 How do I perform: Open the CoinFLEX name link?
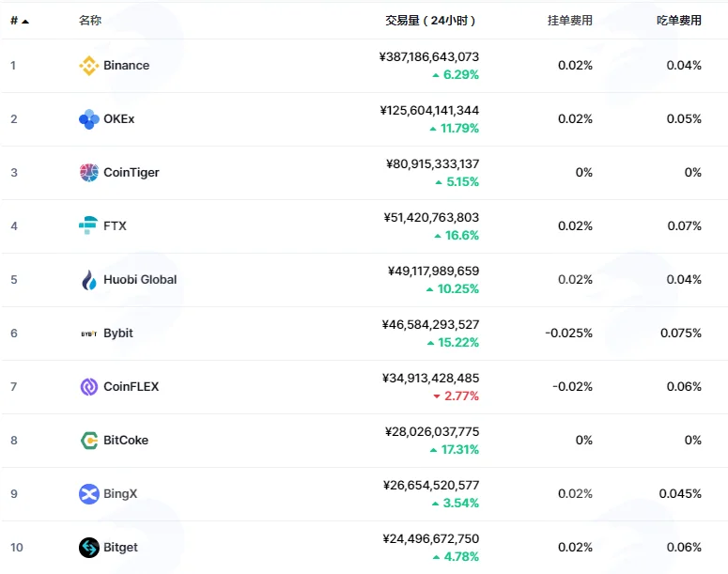(x=131, y=387)
